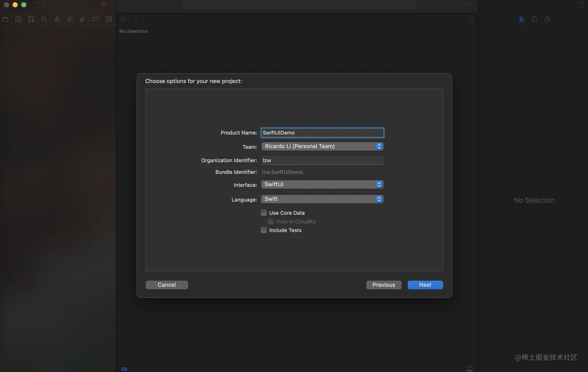Expand the Interface dropdown showing SwiftUI
This screenshot has width=588, height=372.
pos(322,184)
